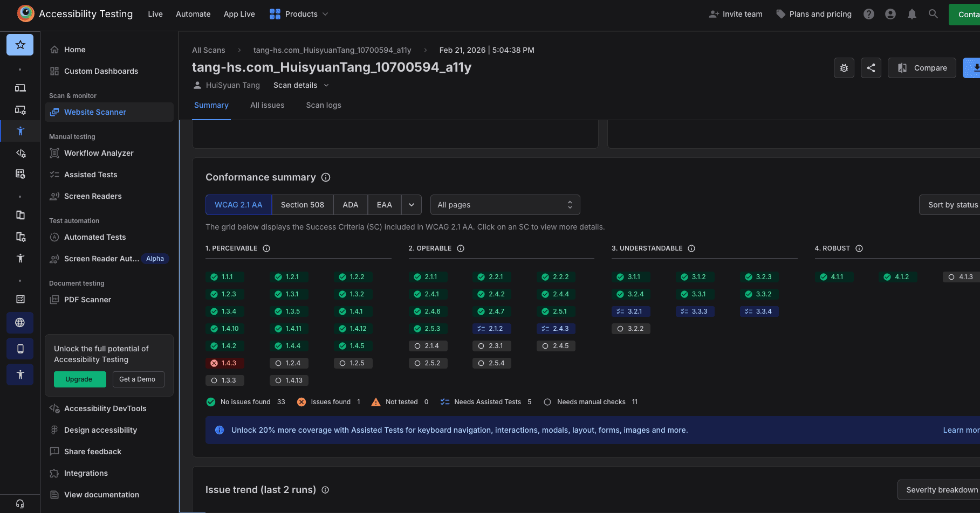Open the help question mark icon
Viewport: 980px width, 513px height.
point(868,14)
